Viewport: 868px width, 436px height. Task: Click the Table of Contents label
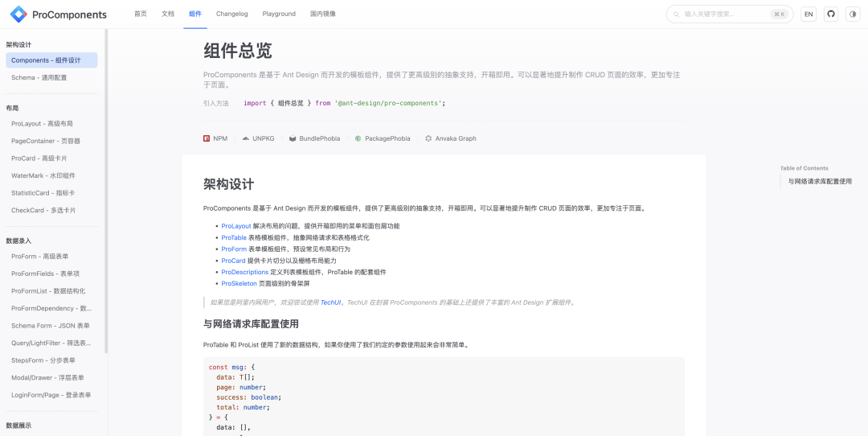point(805,168)
